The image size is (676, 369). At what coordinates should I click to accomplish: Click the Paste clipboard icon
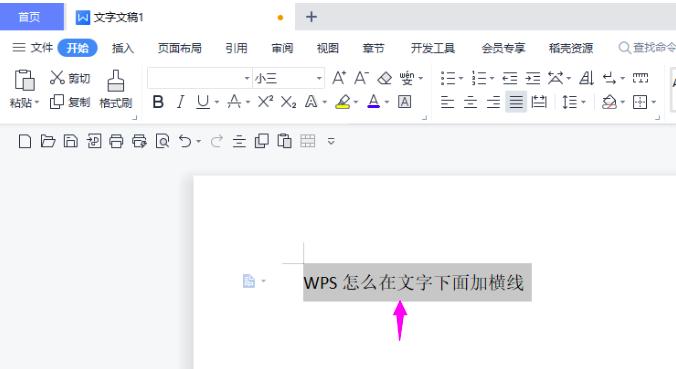(25, 80)
